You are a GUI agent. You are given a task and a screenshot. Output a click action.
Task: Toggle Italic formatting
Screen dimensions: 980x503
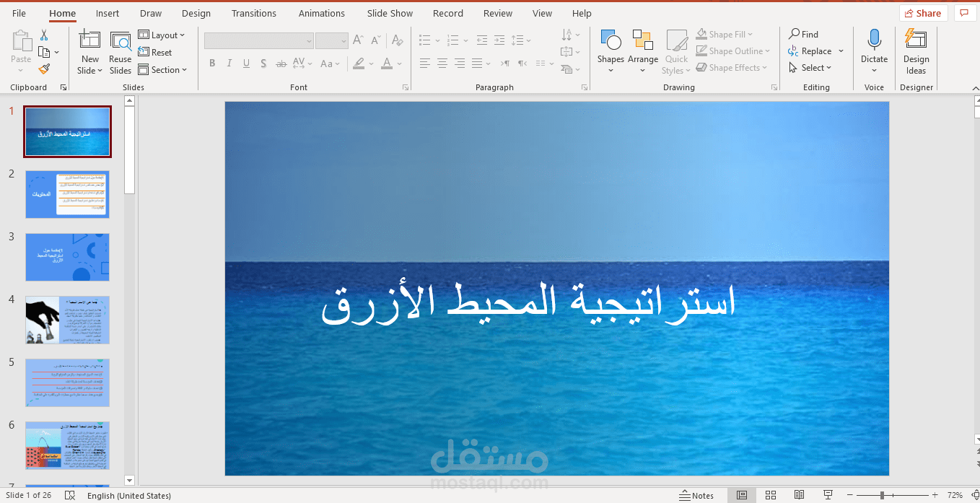229,64
